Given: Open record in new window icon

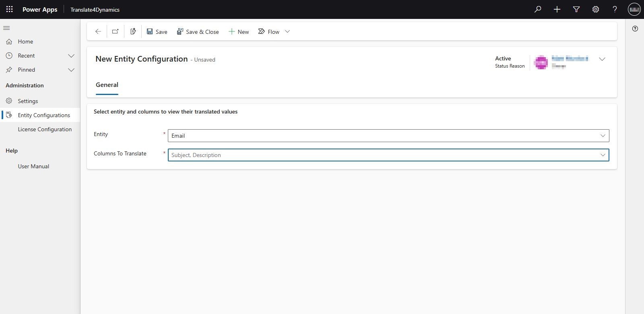Looking at the screenshot, I should [x=116, y=31].
